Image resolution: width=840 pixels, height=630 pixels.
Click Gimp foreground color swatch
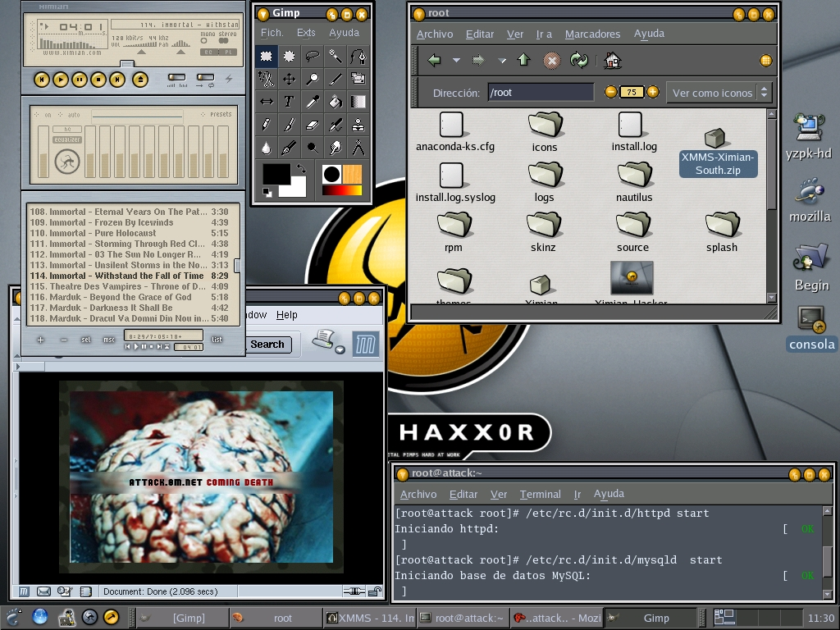276,175
